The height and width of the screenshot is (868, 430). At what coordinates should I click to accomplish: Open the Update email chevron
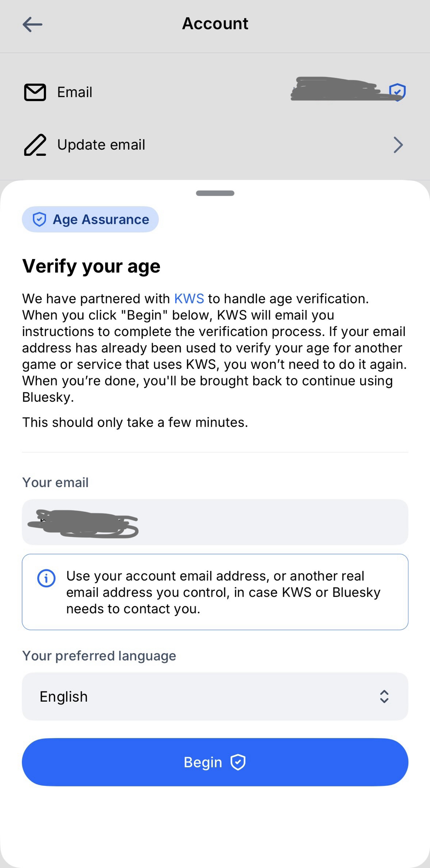pyautogui.click(x=398, y=145)
